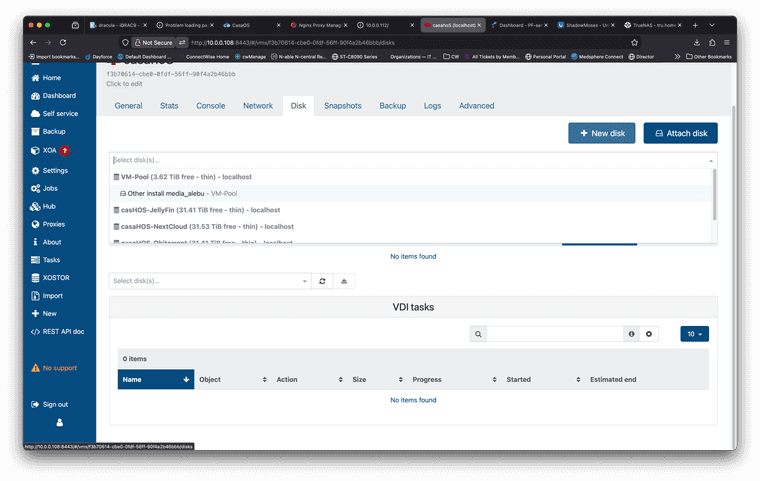This screenshot has width=760, height=481.
Task: Click the Attach disk button
Action: (680, 133)
